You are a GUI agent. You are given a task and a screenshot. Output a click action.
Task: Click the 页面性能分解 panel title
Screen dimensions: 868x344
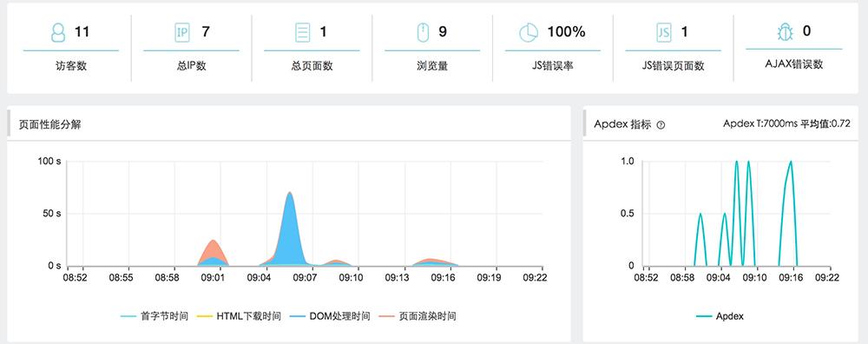click(49, 124)
